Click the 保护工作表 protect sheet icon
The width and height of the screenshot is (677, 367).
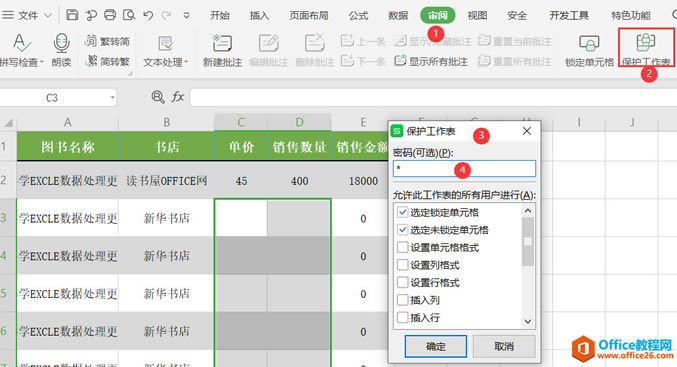click(646, 42)
